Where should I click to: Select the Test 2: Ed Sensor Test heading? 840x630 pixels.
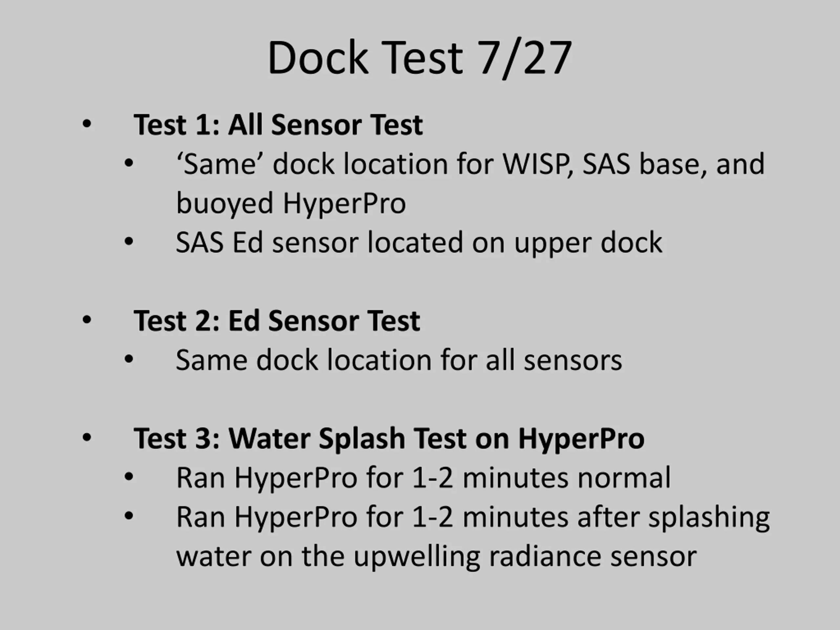[x=277, y=321]
